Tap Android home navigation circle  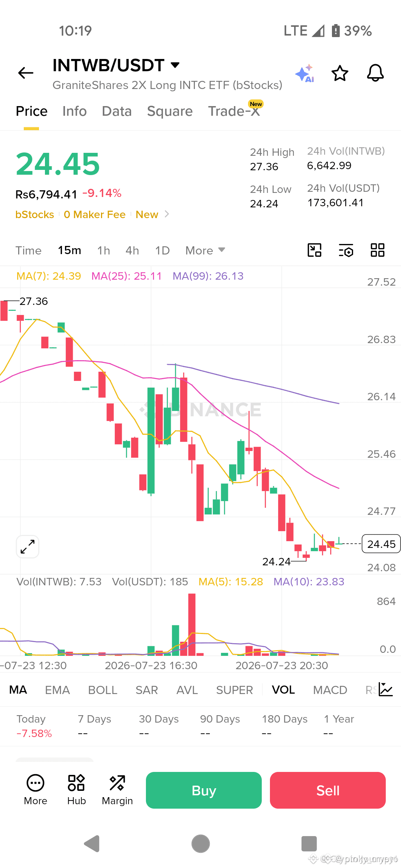[200, 844]
